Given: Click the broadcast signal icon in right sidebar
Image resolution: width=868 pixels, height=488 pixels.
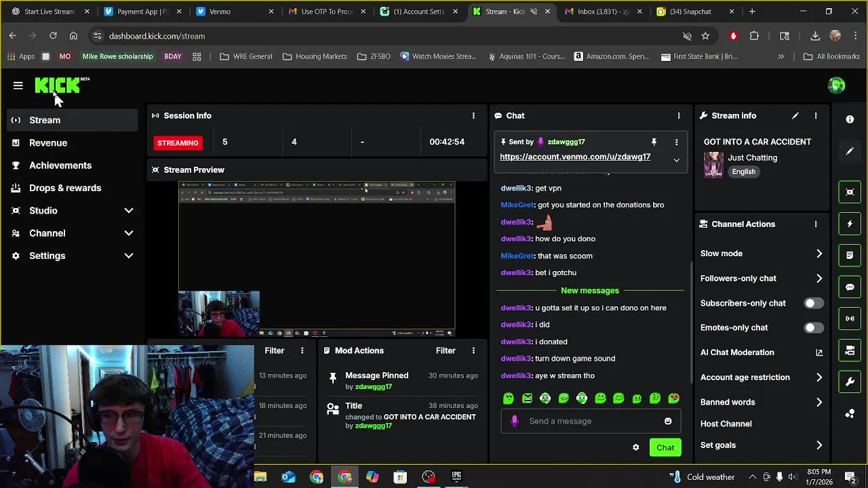Looking at the screenshot, I should pos(850,319).
